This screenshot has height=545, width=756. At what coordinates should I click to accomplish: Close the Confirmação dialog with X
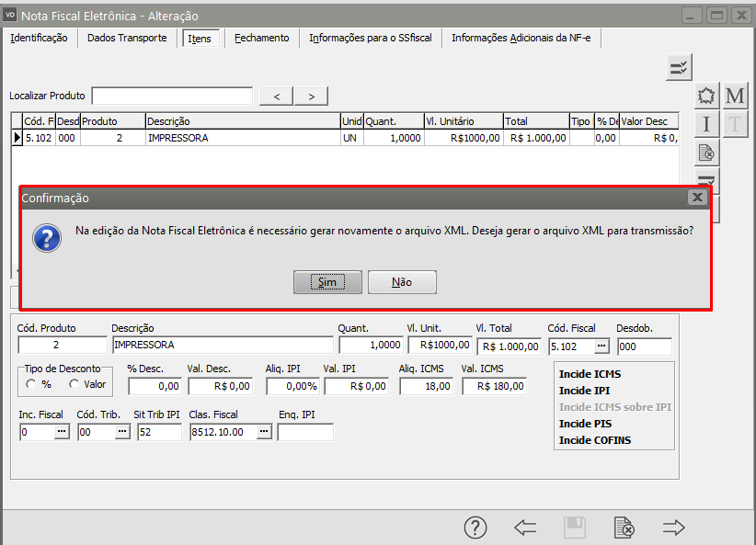coord(697,198)
